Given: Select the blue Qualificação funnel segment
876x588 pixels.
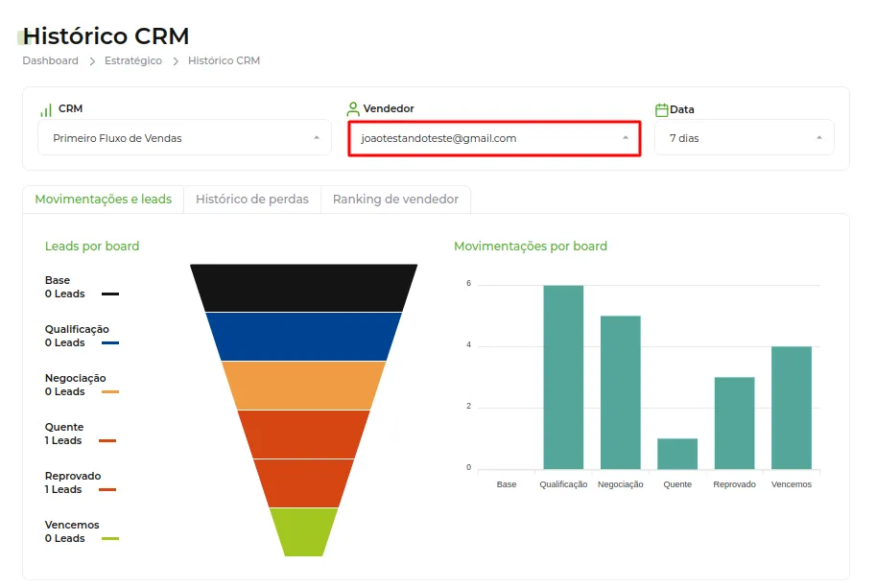Looking at the screenshot, I should 303,337.
